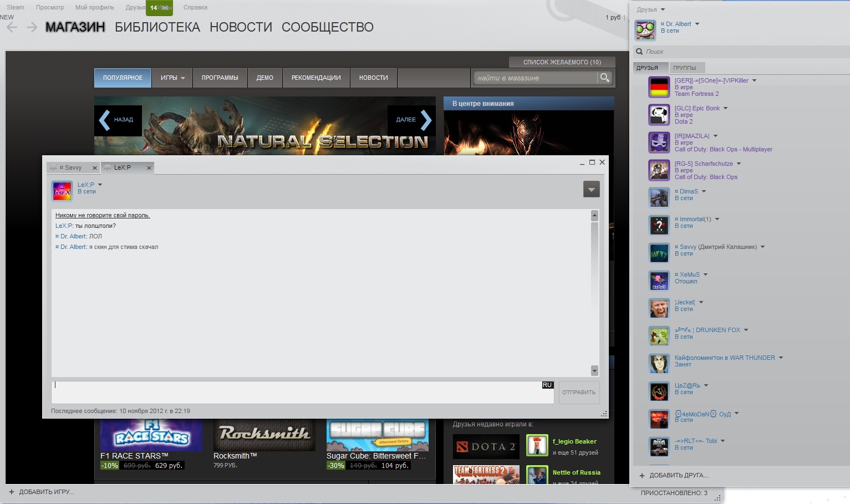Expand the arrow next to LeX:P name
850x504 pixels.
pos(100,185)
